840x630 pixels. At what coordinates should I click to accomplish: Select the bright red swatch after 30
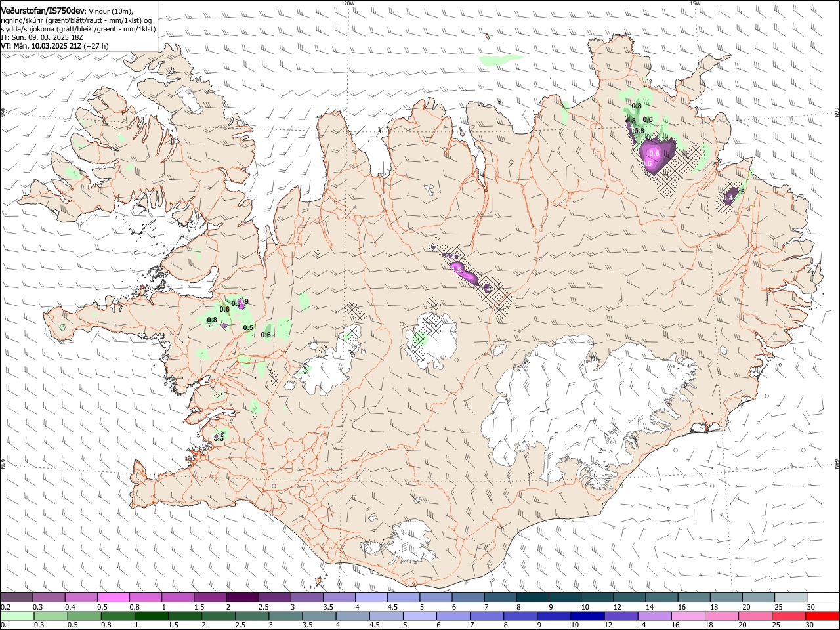point(823,616)
